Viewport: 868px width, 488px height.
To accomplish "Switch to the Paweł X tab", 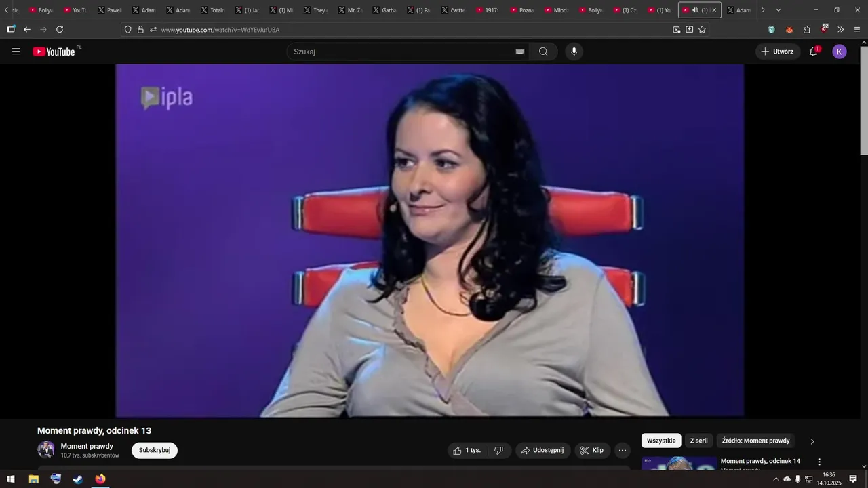I will pos(108,10).
